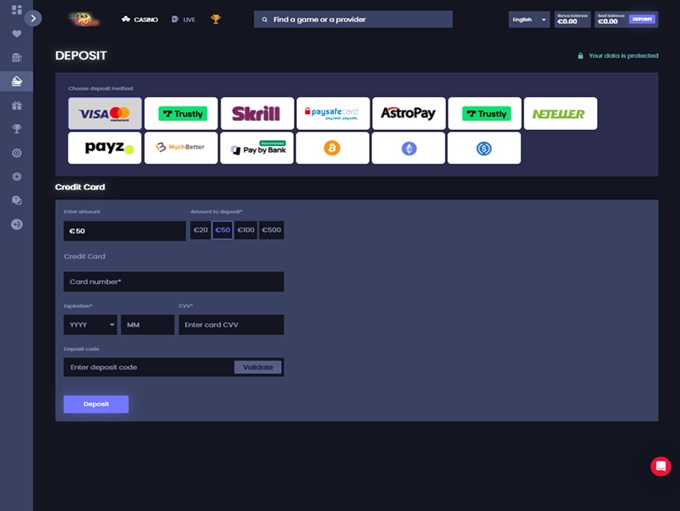Click the purple Deposit submit button
Image resolution: width=680 pixels, height=511 pixels.
click(x=96, y=404)
